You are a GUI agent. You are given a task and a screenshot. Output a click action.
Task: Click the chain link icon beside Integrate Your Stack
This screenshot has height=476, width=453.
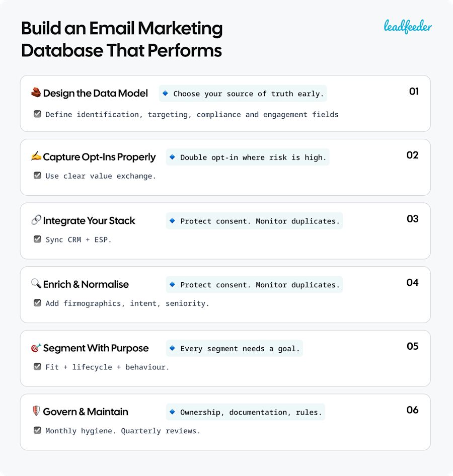pos(36,220)
